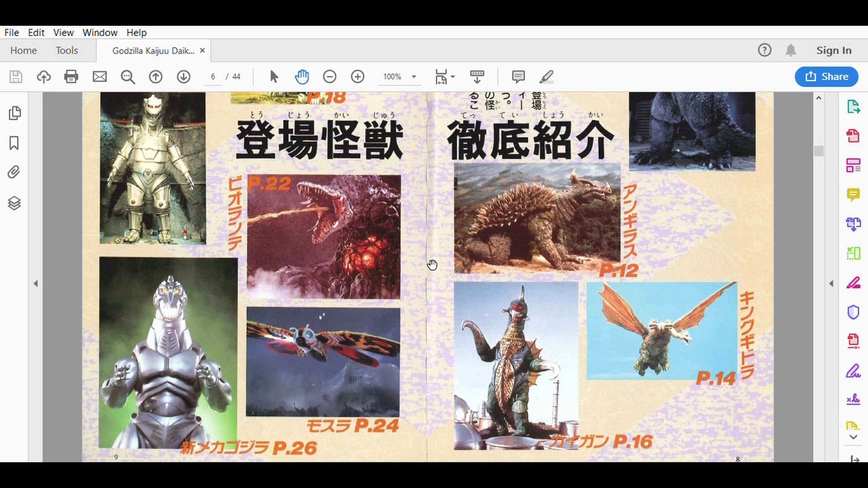Open the File menu
This screenshot has width=868, height=488.
point(12,33)
